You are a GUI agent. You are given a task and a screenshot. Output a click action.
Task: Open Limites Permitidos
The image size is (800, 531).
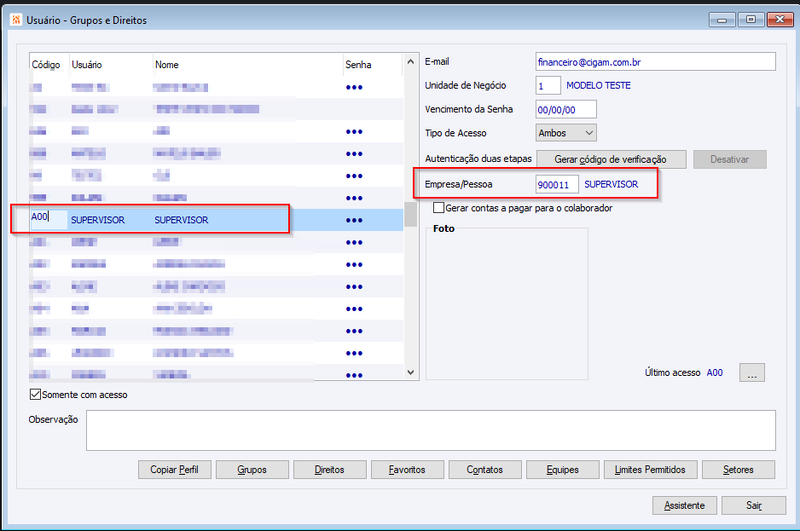[650, 469]
